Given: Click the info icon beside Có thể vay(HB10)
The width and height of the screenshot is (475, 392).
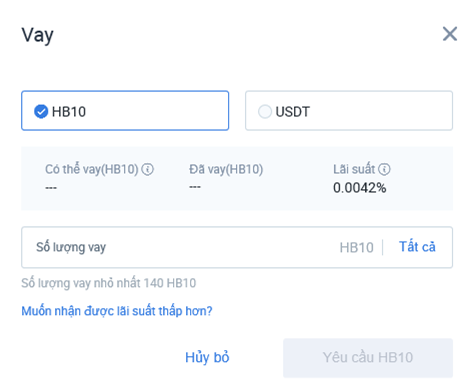Looking at the screenshot, I should (147, 169).
